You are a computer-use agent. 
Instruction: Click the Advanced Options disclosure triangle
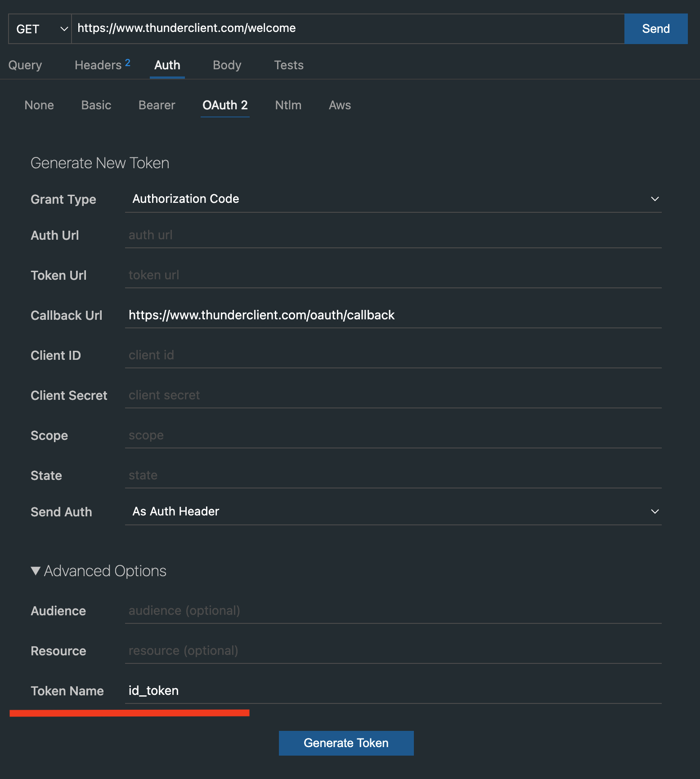pos(36,571)
